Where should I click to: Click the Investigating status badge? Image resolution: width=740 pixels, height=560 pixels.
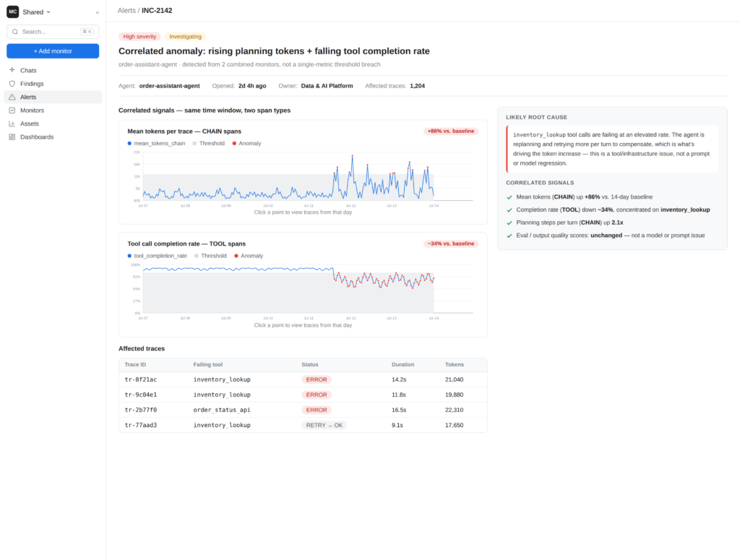click(186, 36)
